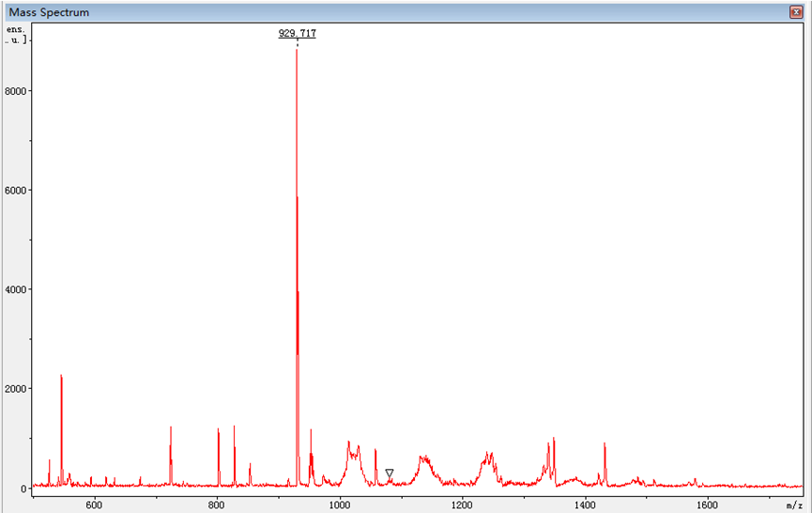Click the 800 m/z axis label
Image resolution: width=812 pixels, height=513 pixels.
217,505
